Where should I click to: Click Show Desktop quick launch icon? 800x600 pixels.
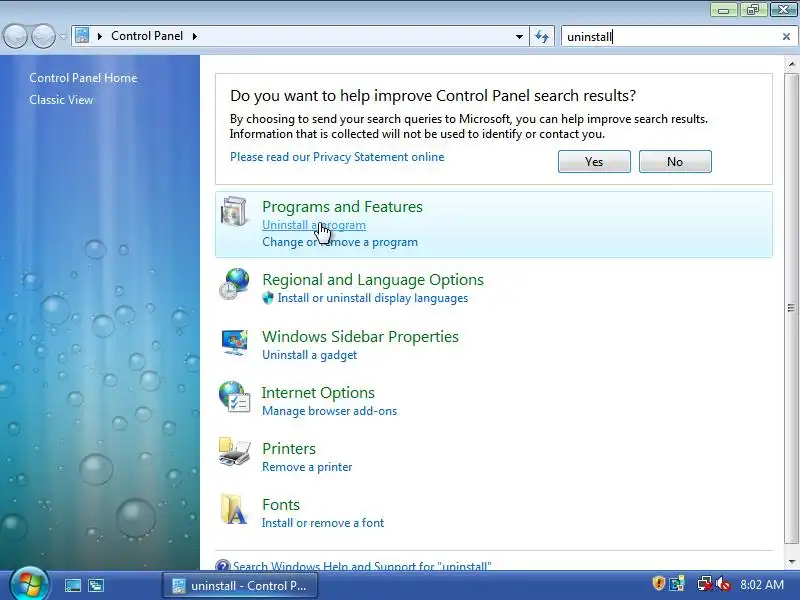click(72, 585)
